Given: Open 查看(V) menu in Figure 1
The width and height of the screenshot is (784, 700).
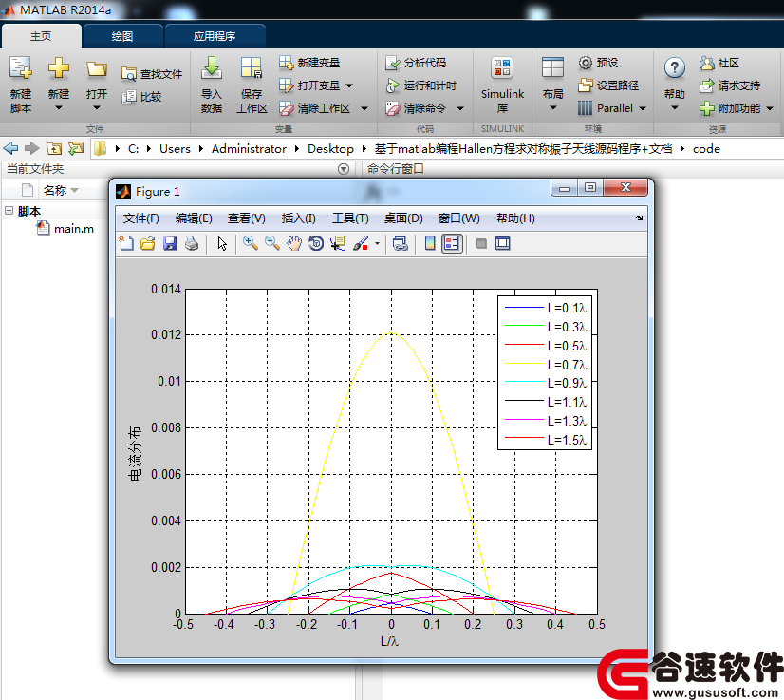Looking at the screenshot, I should 247,218.
